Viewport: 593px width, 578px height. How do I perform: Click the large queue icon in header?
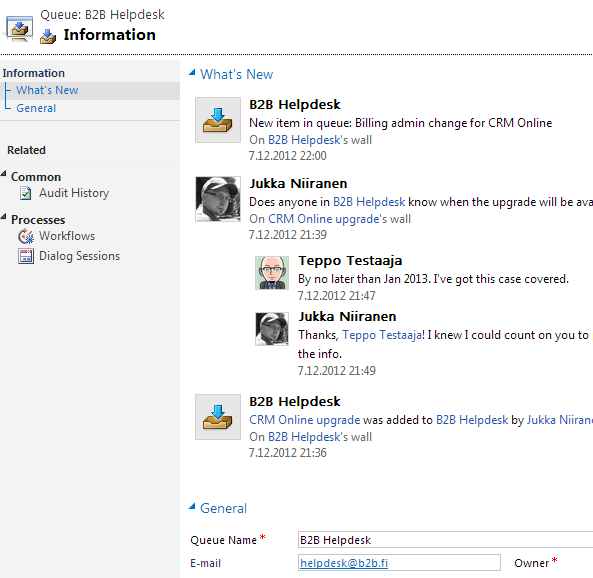click(x=19, y=28)
